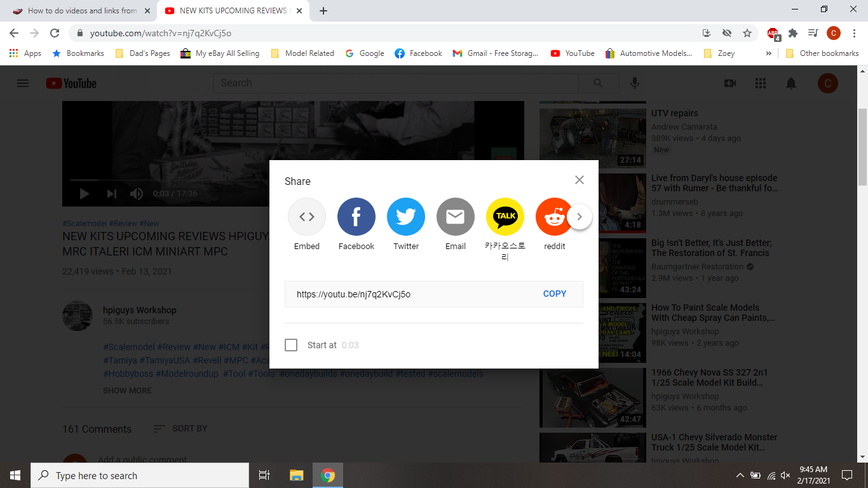Click the YouTube search magnifier button
868x488 pixels.
(599, 83)
